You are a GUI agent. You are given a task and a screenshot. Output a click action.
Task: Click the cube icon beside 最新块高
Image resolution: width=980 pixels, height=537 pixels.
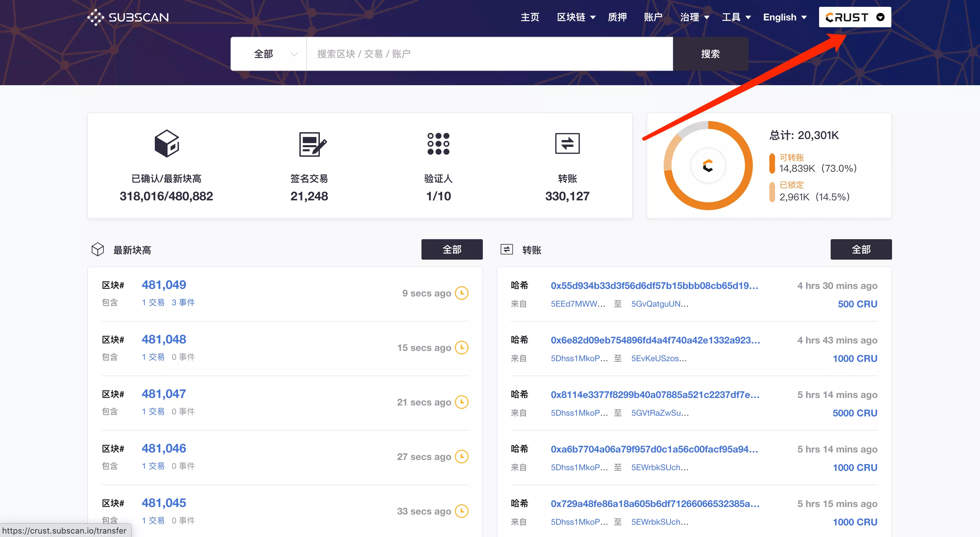[x=98, y=250]
